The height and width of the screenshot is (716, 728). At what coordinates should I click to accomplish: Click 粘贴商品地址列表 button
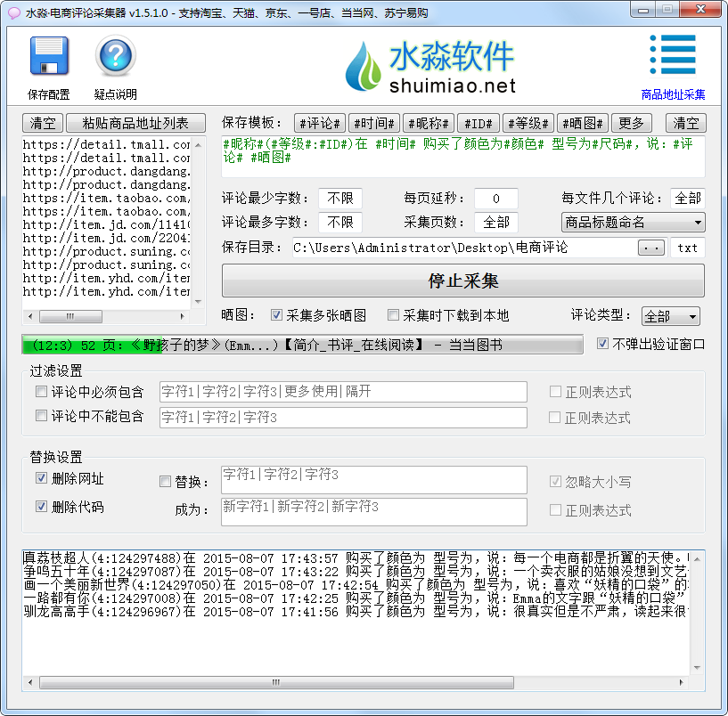pyautogui.click(x=135, y=123)
